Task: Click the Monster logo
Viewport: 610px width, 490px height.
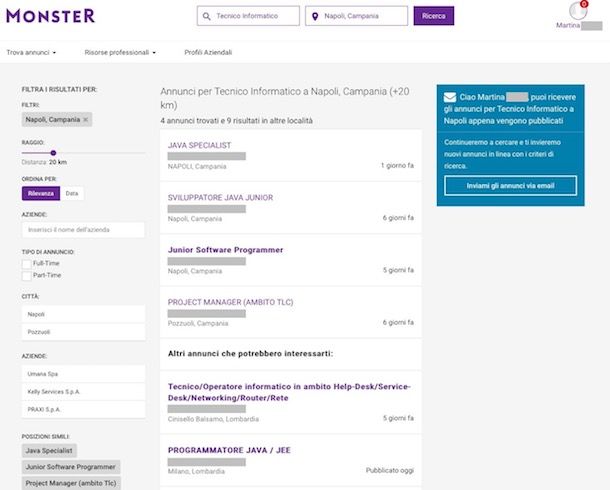Action: click(51, 16)
